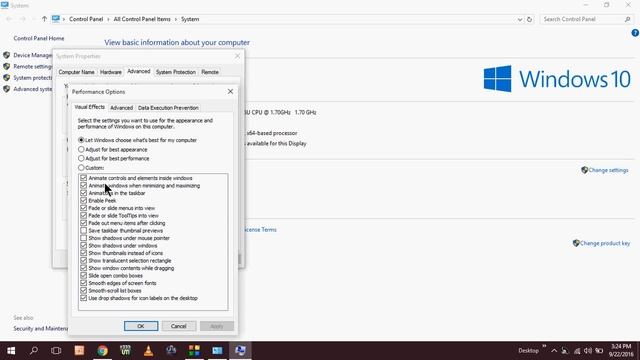Click Change settings link
This screenshot has height=360, width=640.
[x=608, y=170]
